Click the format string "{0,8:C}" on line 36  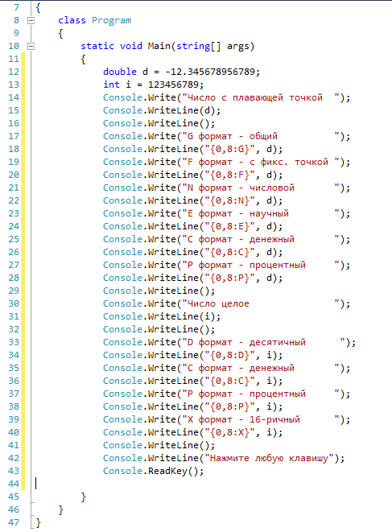tap(229, 381)
